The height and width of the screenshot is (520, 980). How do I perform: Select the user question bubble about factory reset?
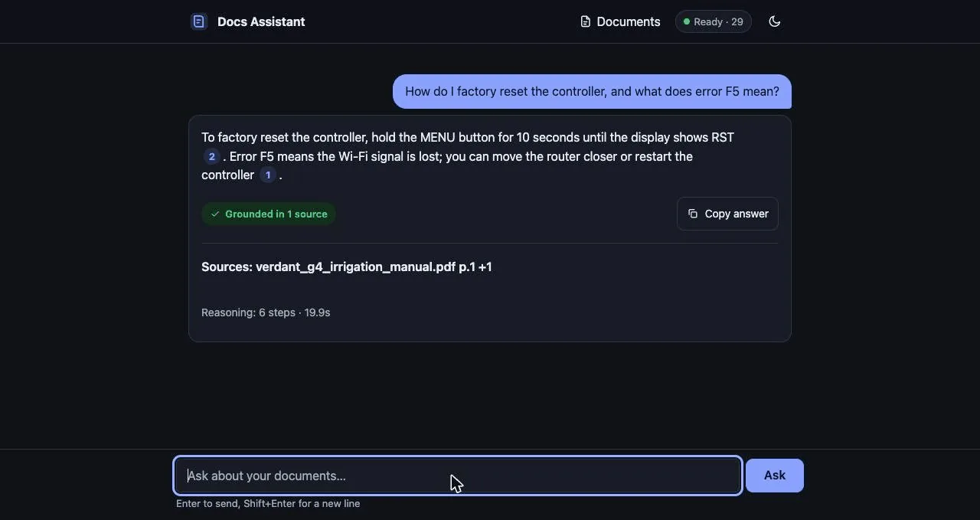point(592,91)
